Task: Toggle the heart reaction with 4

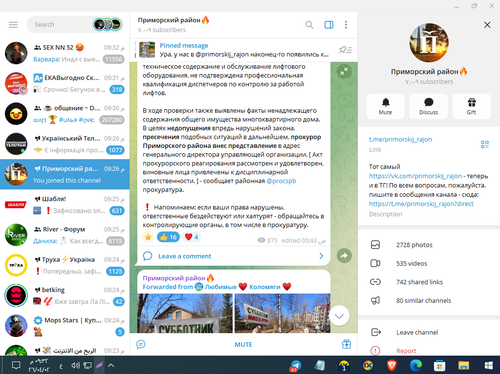Action: pos(192,237)
